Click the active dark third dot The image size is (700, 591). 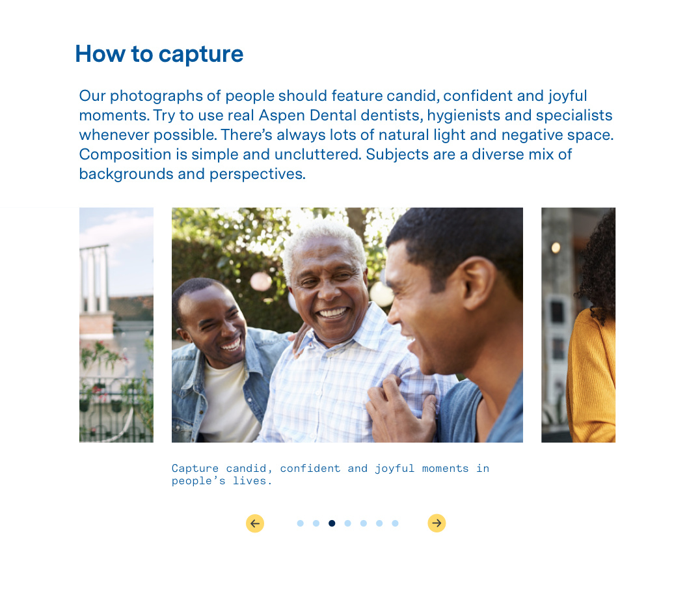click(332, 523)
